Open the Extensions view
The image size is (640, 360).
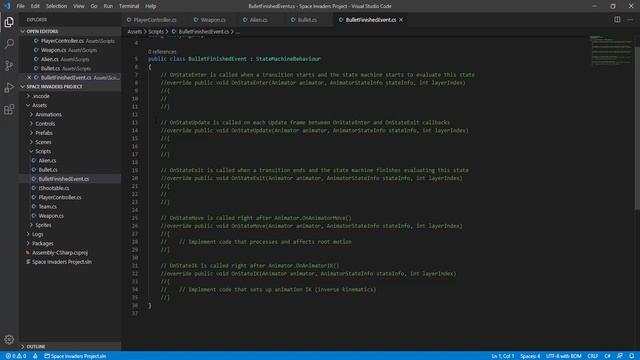pos(9,109)
